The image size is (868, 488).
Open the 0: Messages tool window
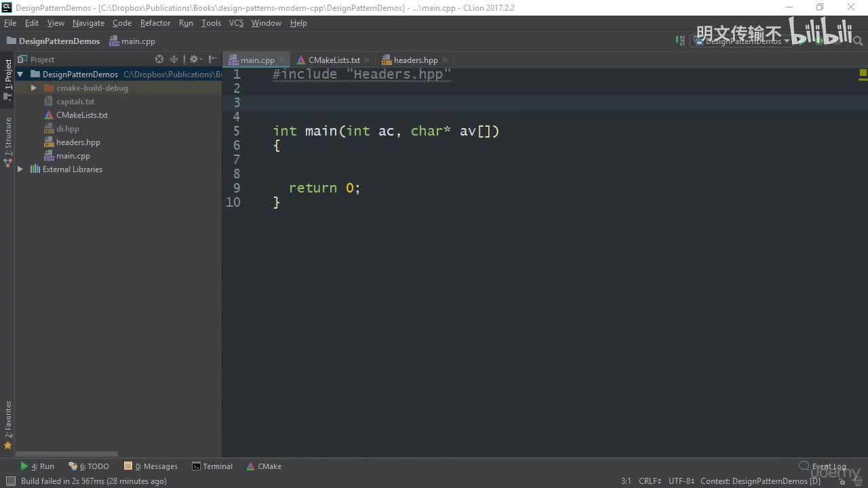151,466
